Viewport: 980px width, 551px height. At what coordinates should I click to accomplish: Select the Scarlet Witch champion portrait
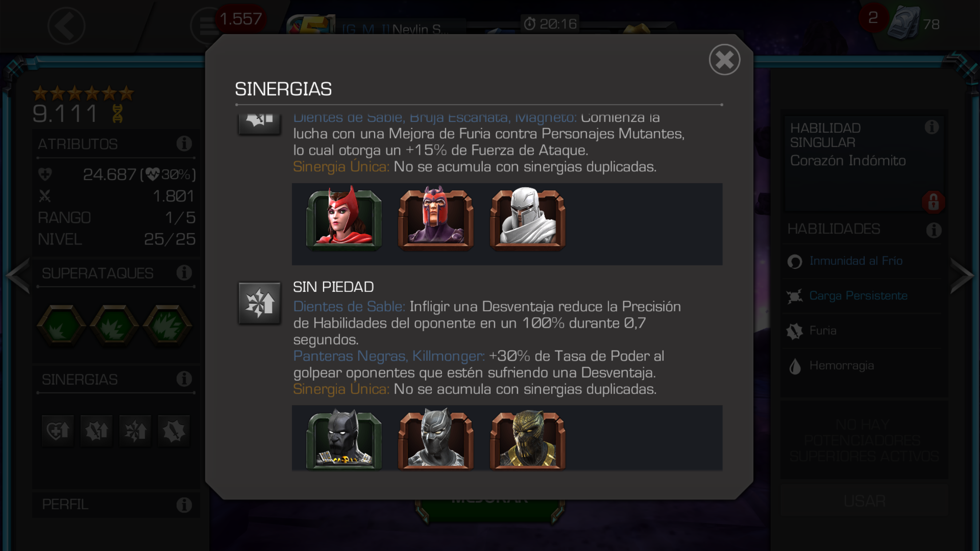pos(344,218)
